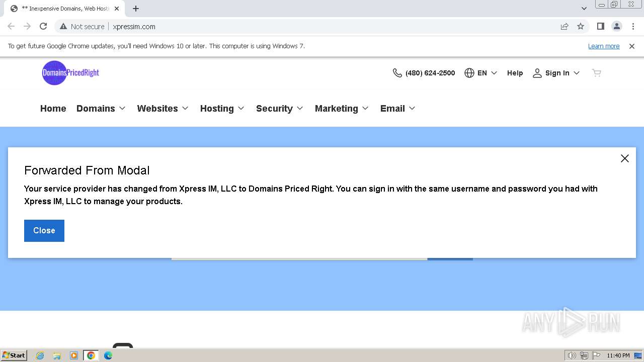Open the Windows Start button
This screenshot has width=644, height=362.
14,355
